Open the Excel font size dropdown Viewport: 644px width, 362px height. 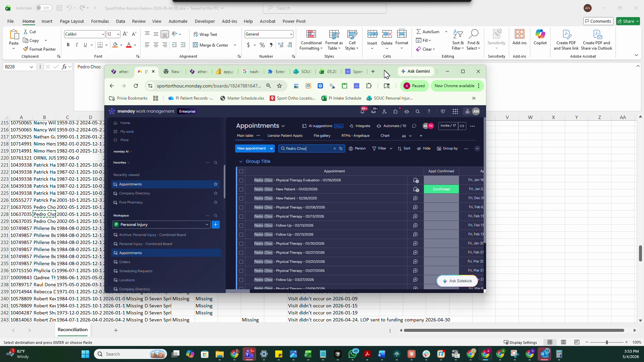point(118,34)
